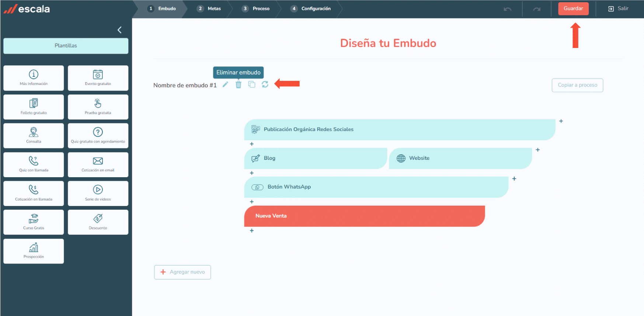The width and height of the screenshot is (644, 316).
Task: Select the Cotización en email template
Action: pos(98,165)
